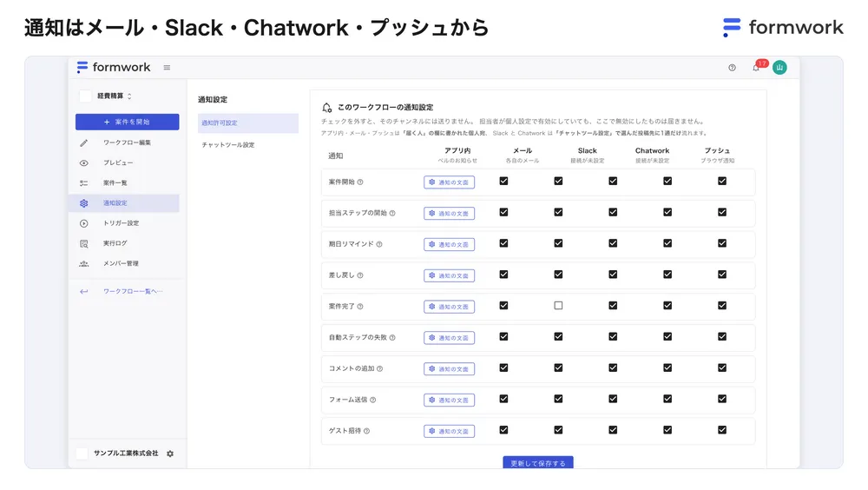The width and height of the screenshot is (868, 490).
Task: Toggle the hamburger sidebar menu icon
Action: coord(167,68)
